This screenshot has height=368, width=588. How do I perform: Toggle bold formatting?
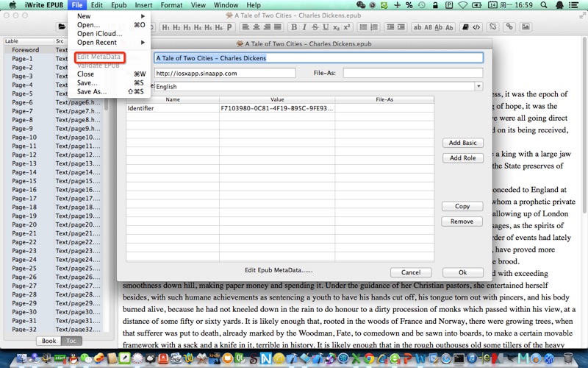(x=294, y=27)
